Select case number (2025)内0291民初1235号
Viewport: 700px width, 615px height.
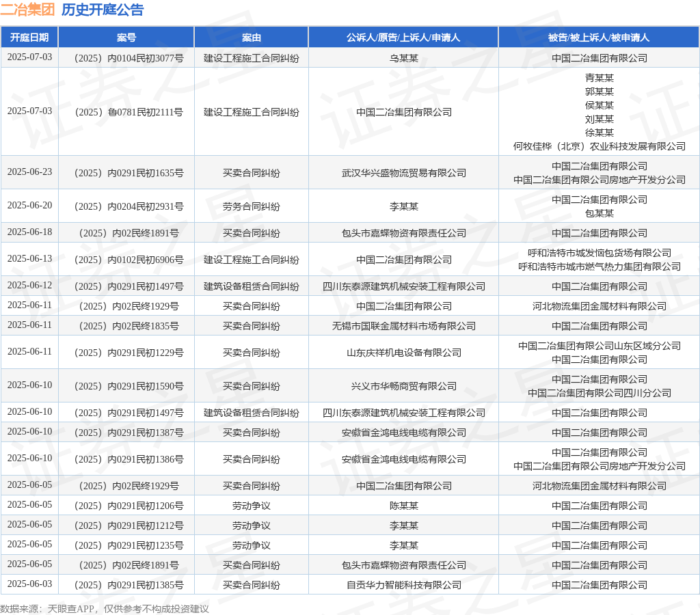(129, 545)
